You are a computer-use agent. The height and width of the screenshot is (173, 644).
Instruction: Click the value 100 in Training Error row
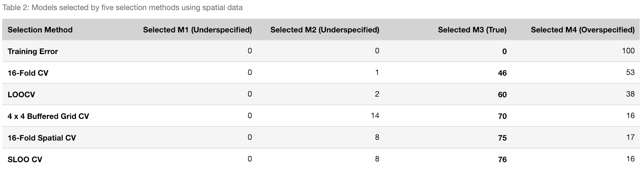(x=628, y=51)
